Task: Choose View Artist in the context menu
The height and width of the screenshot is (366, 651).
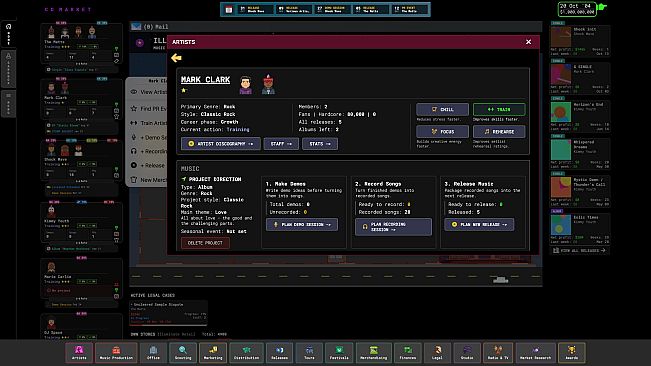Action: (x=148, y=92)
